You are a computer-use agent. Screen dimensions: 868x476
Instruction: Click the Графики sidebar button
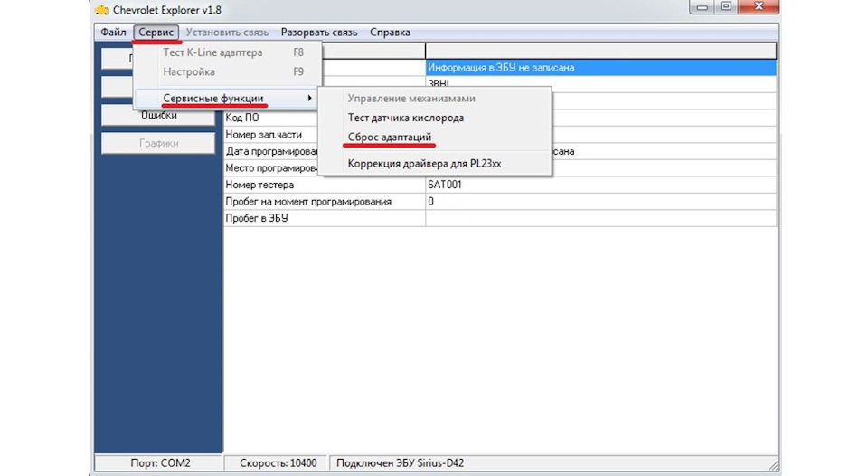pos(158,143)
